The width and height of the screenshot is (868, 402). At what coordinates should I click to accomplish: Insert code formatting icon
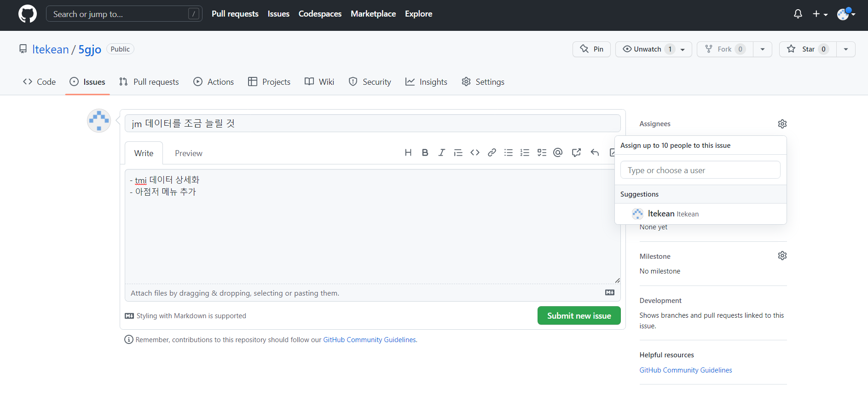pyautogui.click(x=475, y=152)
